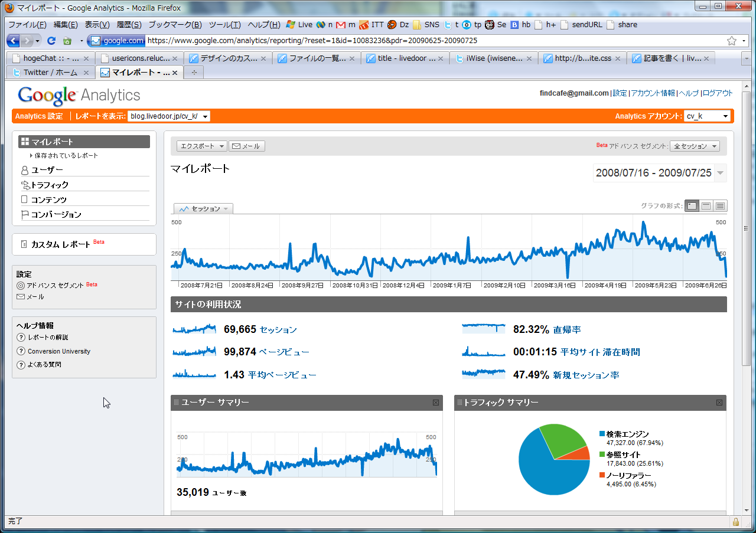Open a new tab with the plus tab button
756x533 pixels.
(193, 72)
